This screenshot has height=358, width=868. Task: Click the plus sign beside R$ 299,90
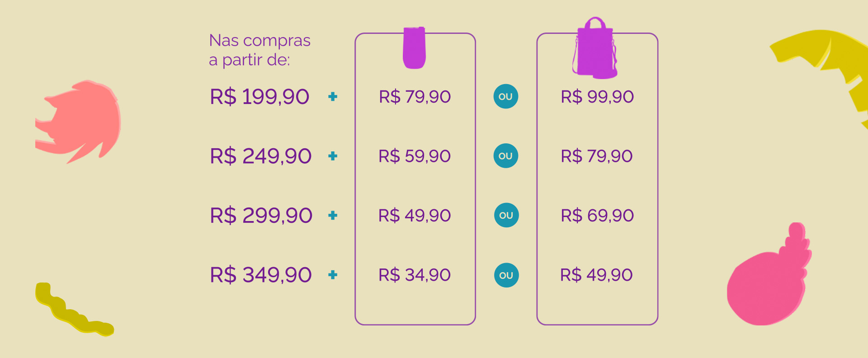click(333, 215)
